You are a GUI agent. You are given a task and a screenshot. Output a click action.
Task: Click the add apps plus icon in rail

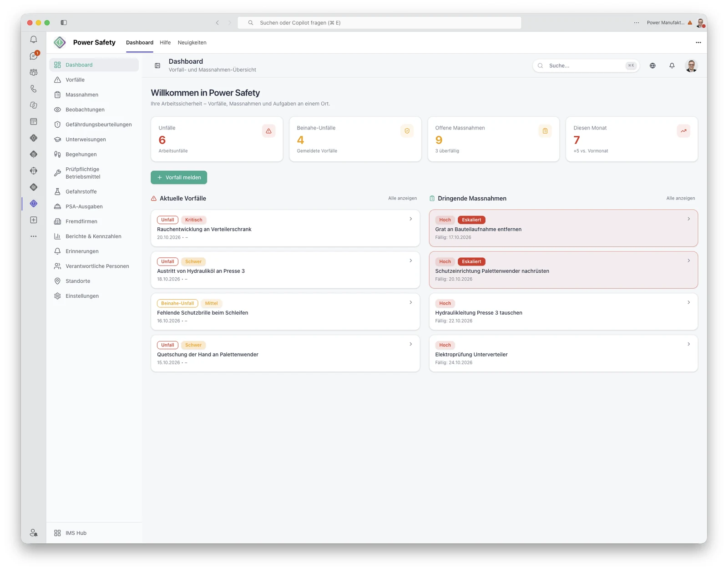[x=34, y=220]
